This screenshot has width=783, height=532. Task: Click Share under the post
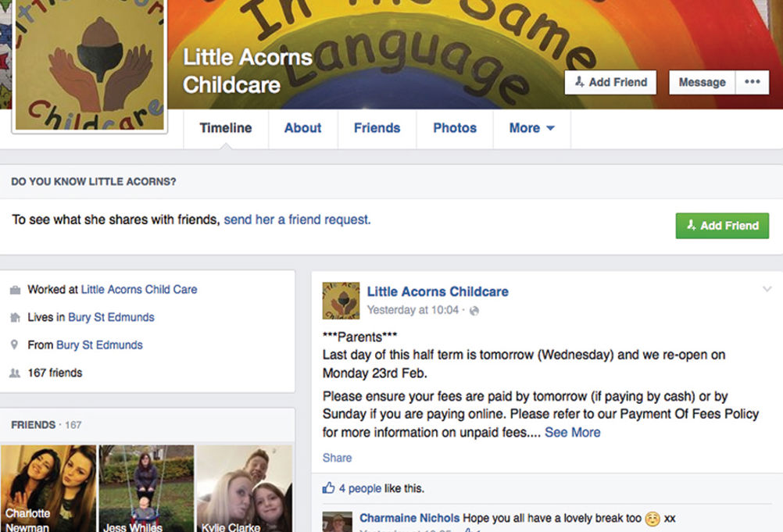(337, 458)
